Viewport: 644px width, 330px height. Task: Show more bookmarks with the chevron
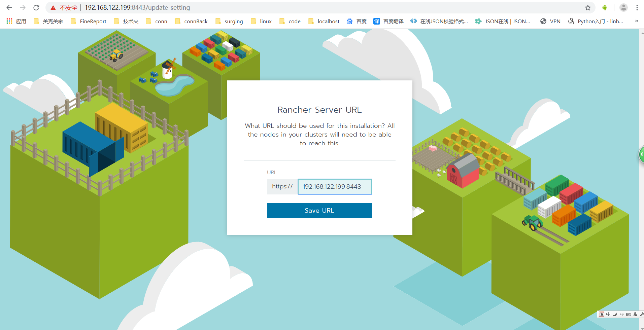click(x=636, y=21)
